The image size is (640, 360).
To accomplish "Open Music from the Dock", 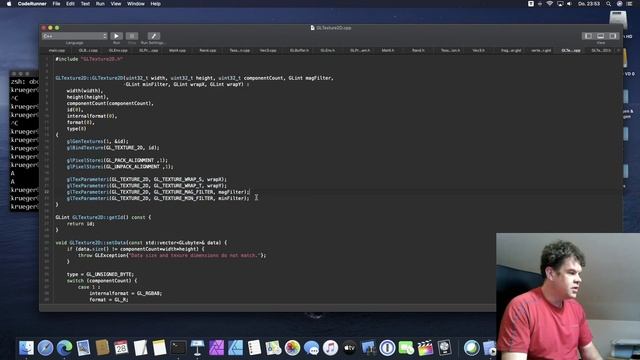I will [330, 348].
